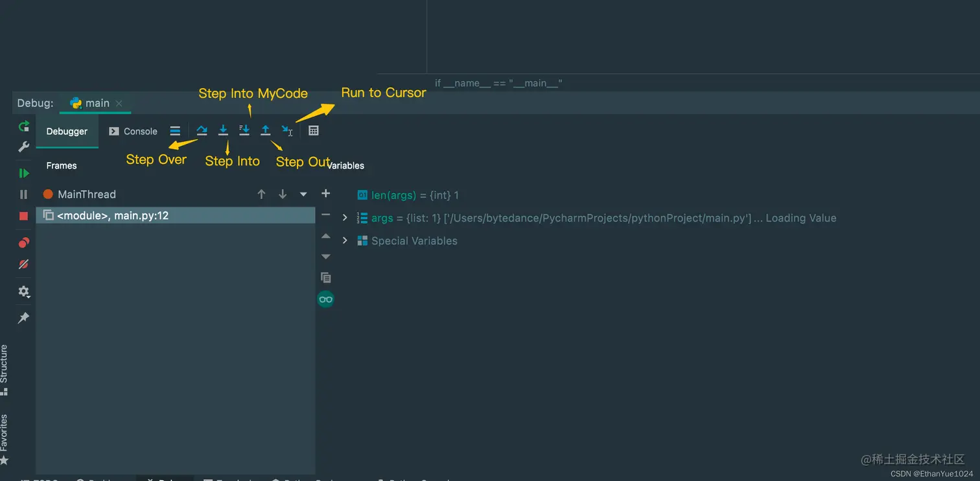Pin the debug tab
The image size is (980, 481).
click(24, 318)
